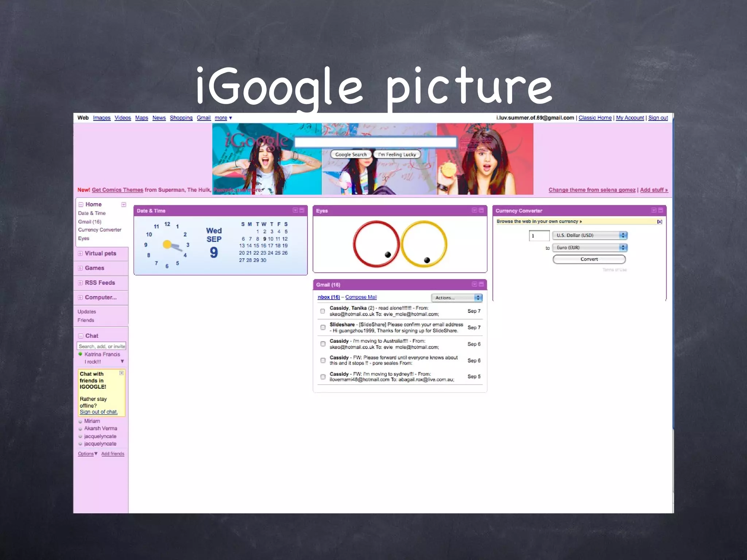747x560 pixels.
Task: Check the moving to Australia email
Action: (x=323, y=344)
